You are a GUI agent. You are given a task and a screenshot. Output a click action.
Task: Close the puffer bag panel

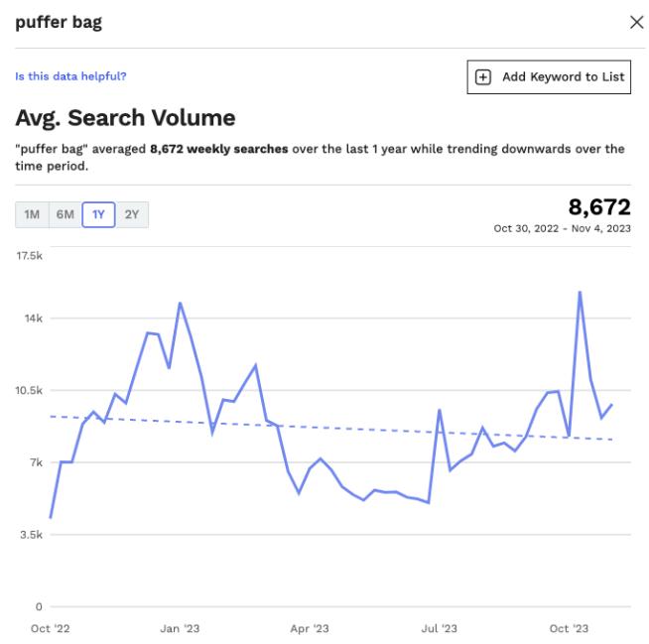pyautogui.click(x=636, y=23)
